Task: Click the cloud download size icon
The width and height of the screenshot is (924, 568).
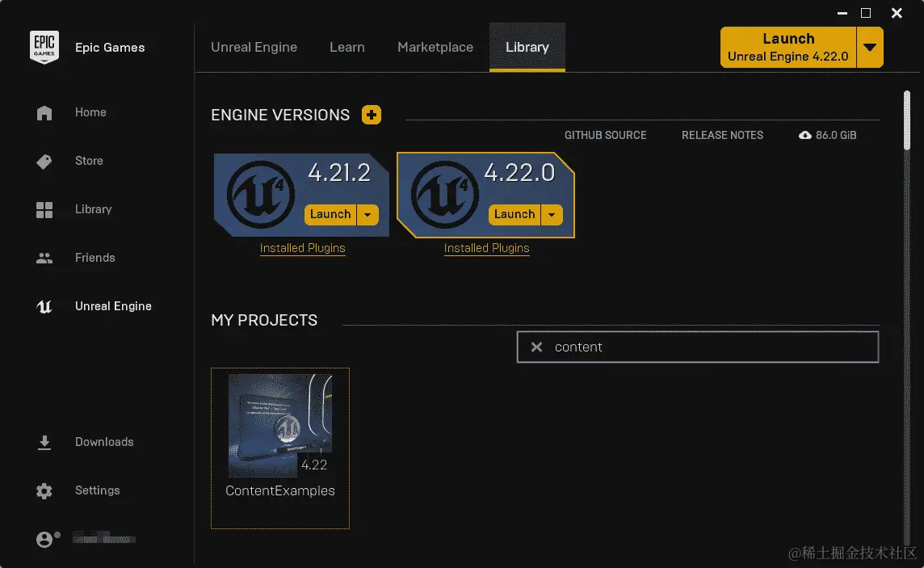Action: [x=805, y=136]
